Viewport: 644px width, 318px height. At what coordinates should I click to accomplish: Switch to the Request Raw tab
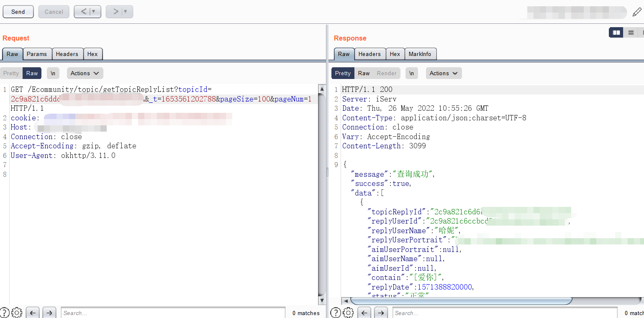13,54
